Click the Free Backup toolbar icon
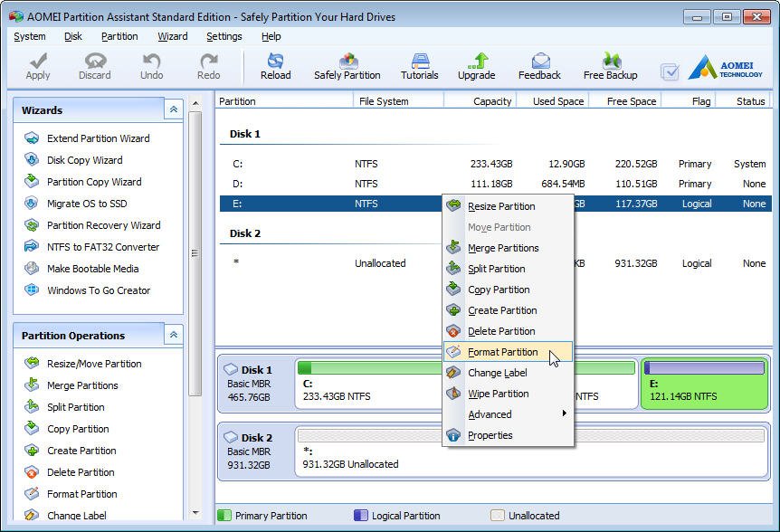This screenshot has width=780, height=532. 611,61
